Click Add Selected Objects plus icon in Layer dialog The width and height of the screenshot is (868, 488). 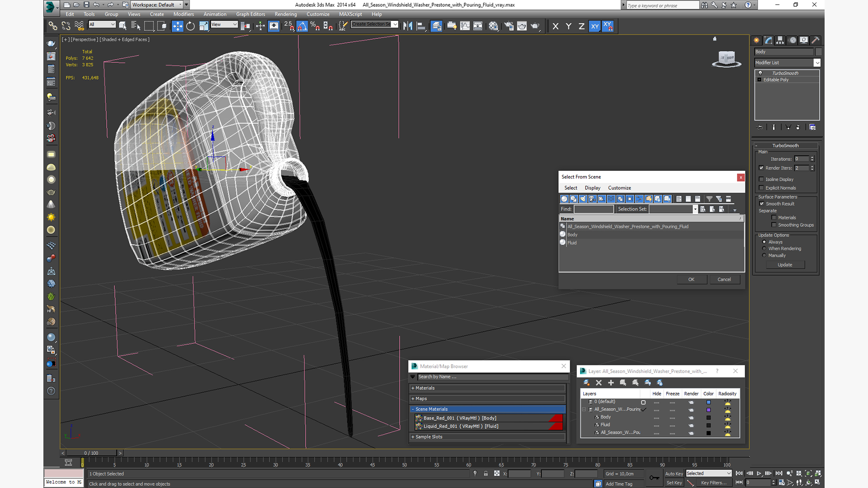pos(611,383)
